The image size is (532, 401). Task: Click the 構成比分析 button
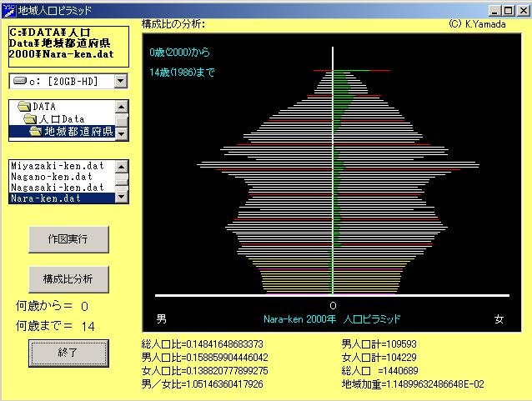click(69, 279)
